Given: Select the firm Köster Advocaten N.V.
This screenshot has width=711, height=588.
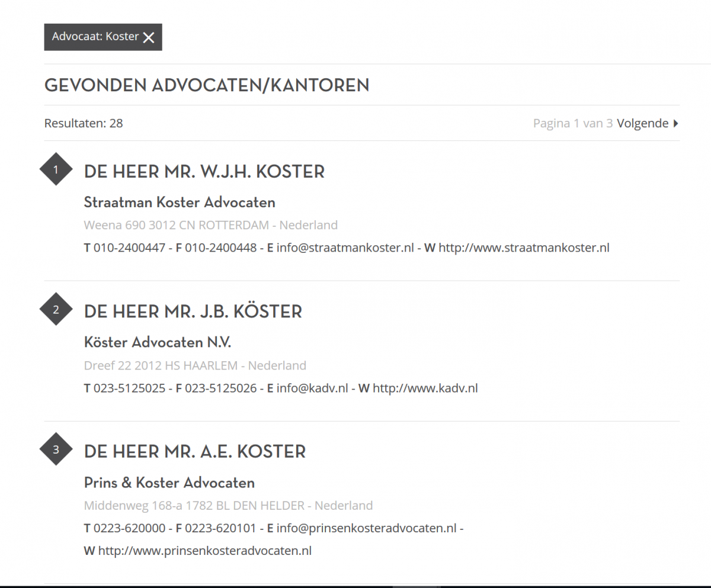Looking at the screenshot, I should pyautogui.click(x=157, y=342).
